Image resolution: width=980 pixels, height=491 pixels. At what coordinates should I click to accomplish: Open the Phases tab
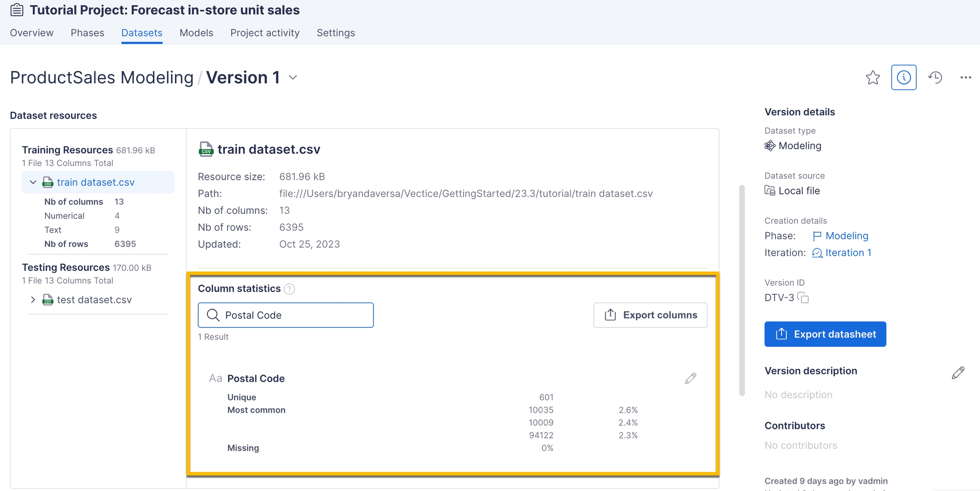(87, 33)
